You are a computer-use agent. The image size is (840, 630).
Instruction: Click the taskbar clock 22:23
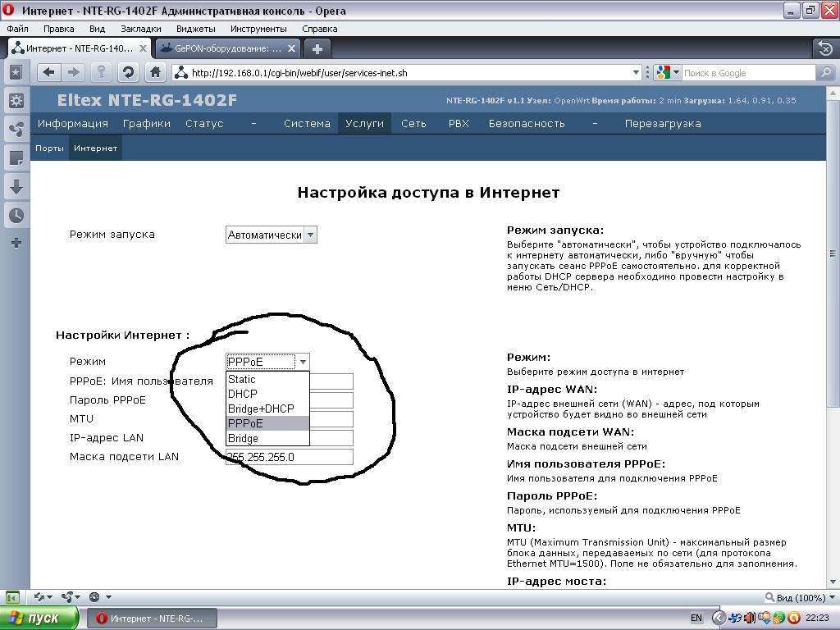coord(817,618)
